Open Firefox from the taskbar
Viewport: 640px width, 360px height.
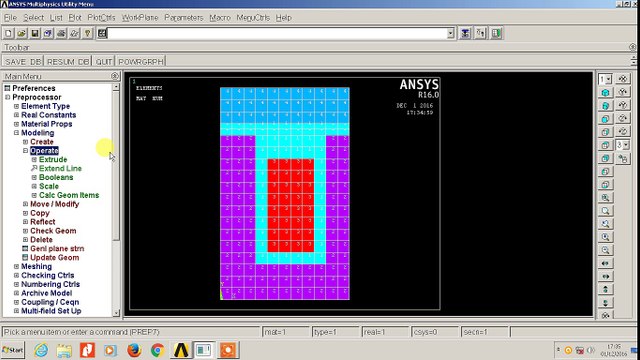134,350
